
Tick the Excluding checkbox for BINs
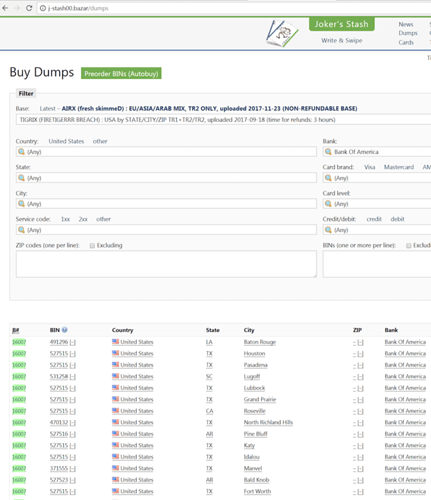click(x=409, y=246)
